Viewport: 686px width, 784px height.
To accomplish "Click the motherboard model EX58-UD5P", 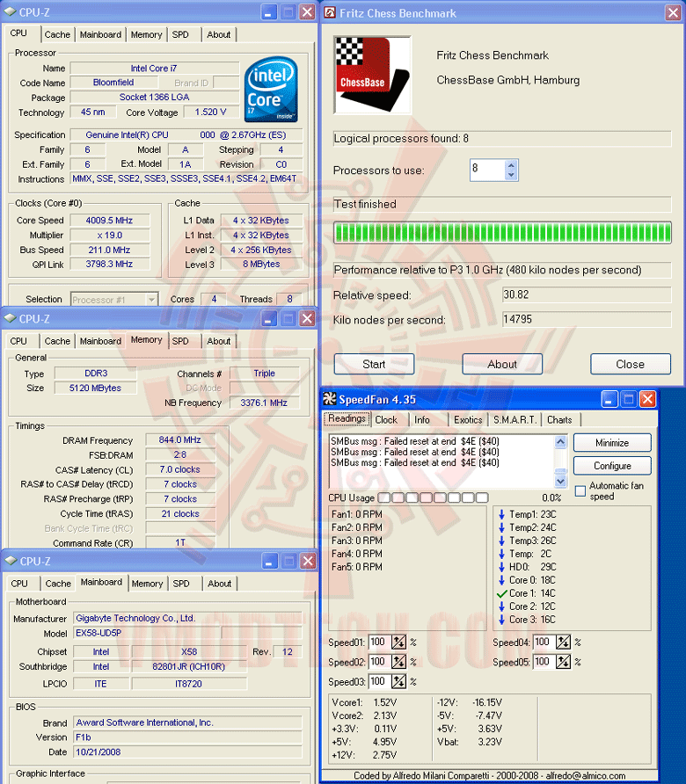I will pyautogui.click(x=148, y=633).
